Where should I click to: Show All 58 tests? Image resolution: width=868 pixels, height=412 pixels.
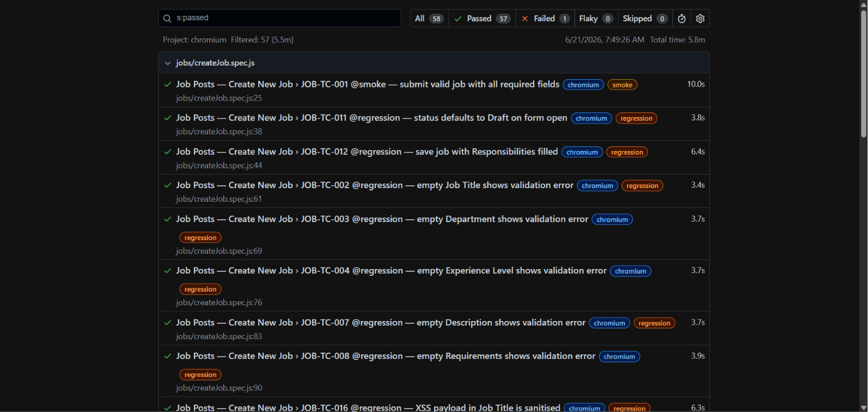[x=429, y=18]
